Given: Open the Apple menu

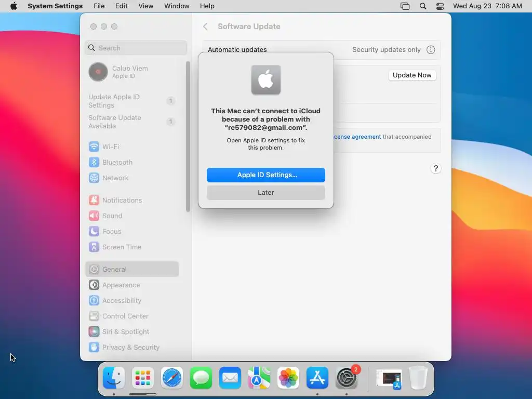Looking at the screenshot, I should [x=14, y=6].
